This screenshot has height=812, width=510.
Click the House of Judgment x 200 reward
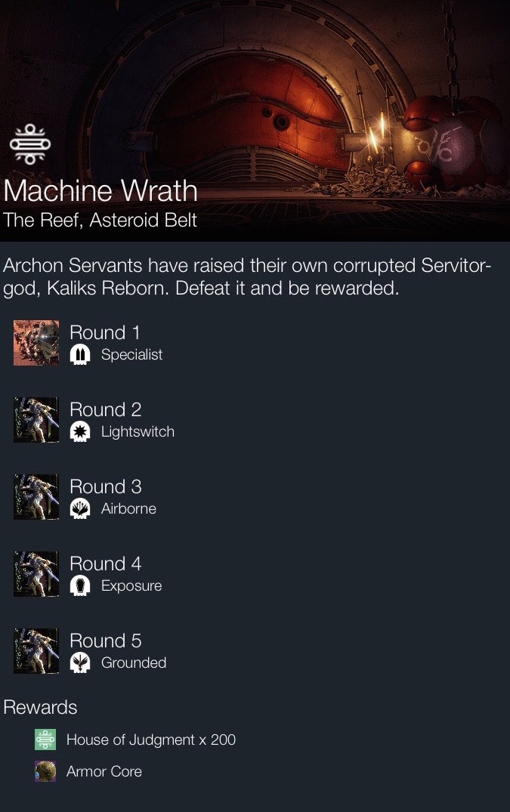coord(151,740)
